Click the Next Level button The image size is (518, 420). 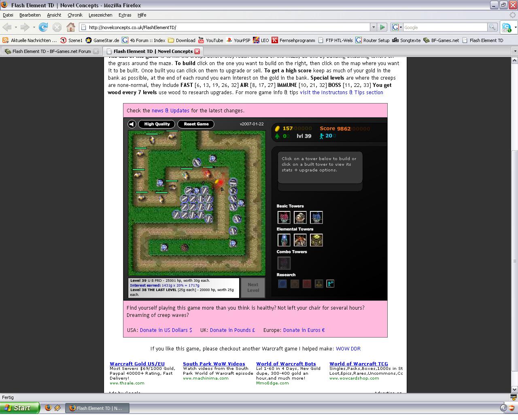coord(253,287)
